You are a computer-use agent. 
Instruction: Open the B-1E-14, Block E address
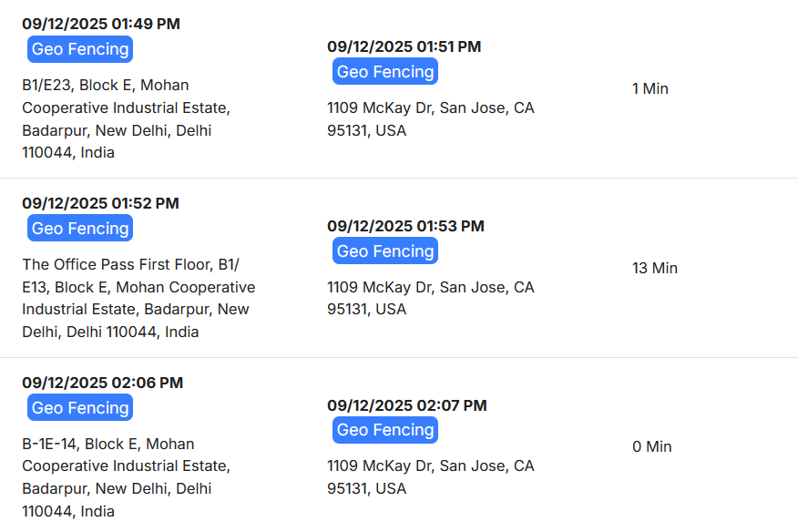pyautogui.click(x=126, y=477)
